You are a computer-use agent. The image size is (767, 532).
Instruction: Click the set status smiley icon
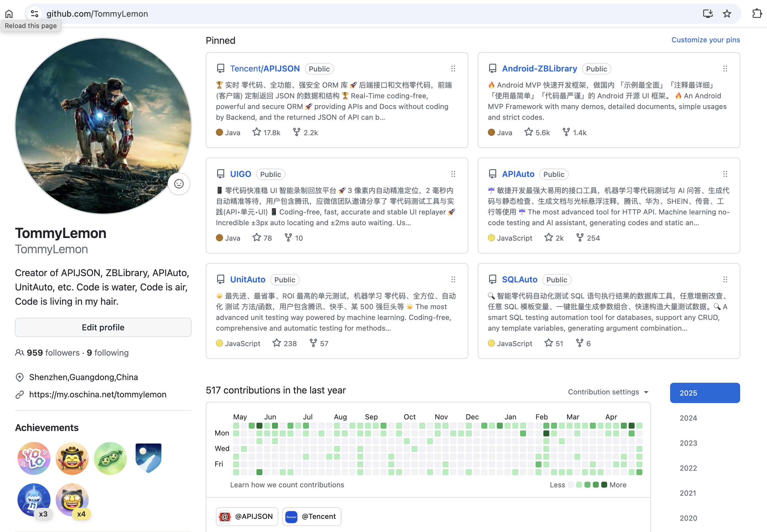click(179, 184)
